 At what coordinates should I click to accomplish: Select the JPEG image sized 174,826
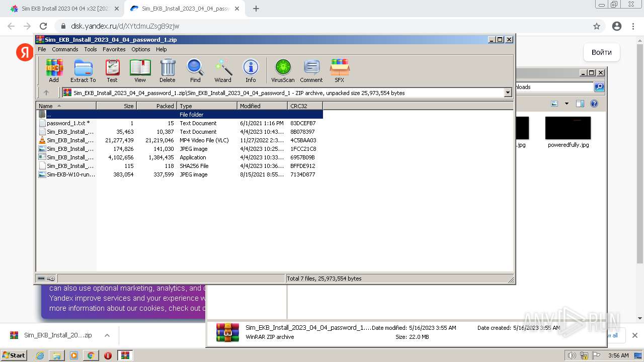pyautogui.click(x=180, y=149)
